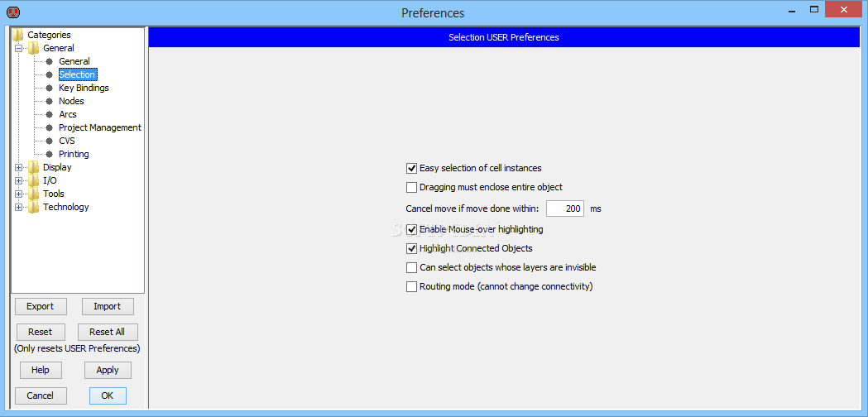Click the bullet icon beside Nodes
This screenshot has height=417, width=868.
pos(50,101)
